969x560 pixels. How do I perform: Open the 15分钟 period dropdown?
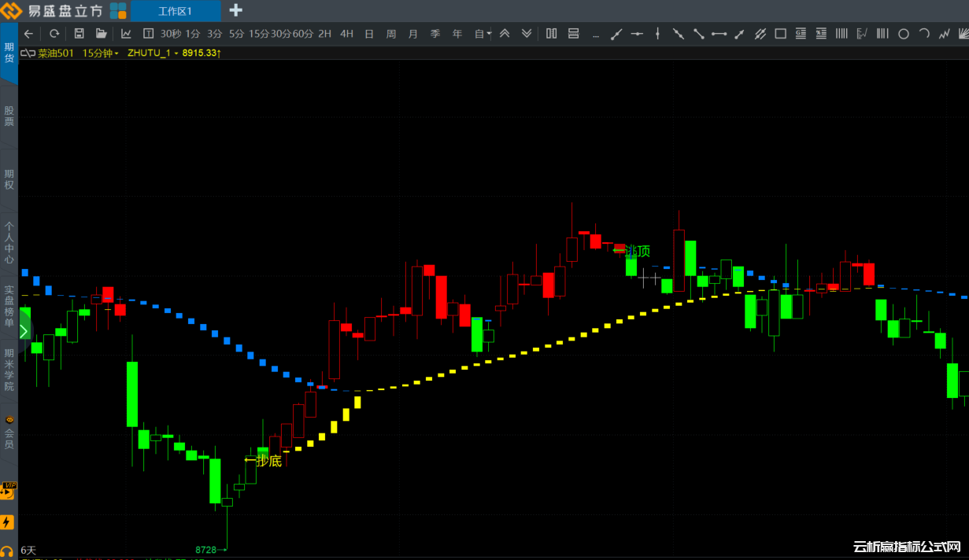click(x=101, y=53)
